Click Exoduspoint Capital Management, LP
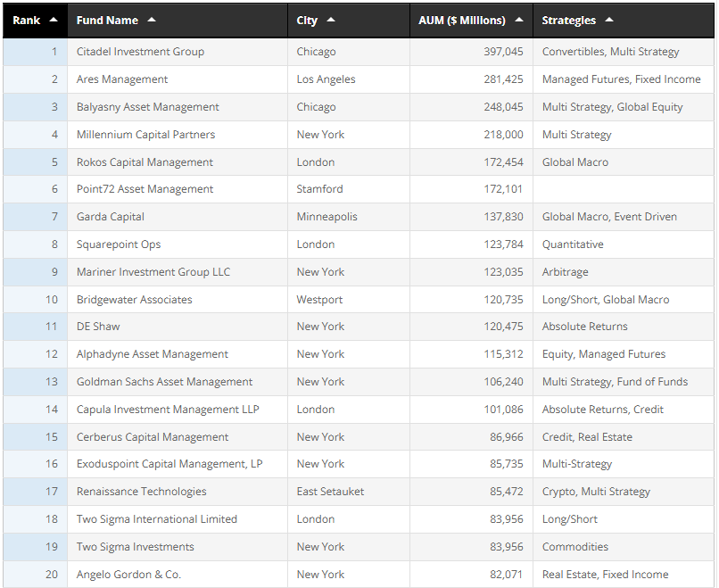 coord(169,464)
